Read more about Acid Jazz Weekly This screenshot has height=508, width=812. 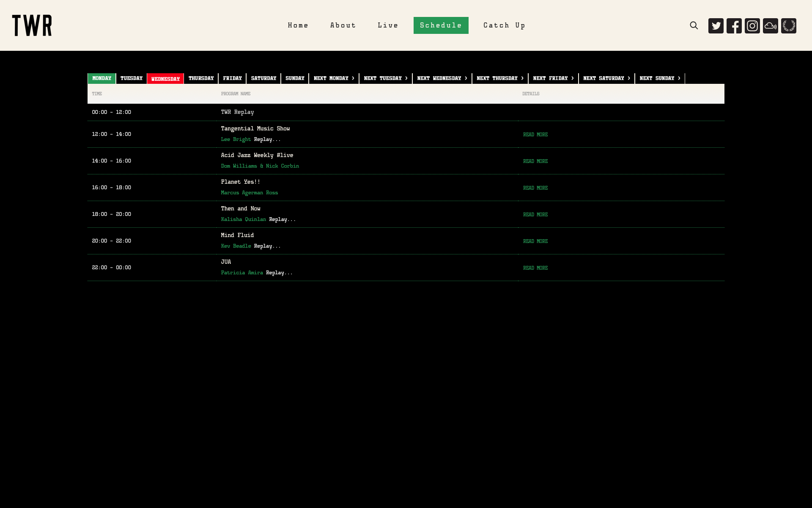pos(535,161)
